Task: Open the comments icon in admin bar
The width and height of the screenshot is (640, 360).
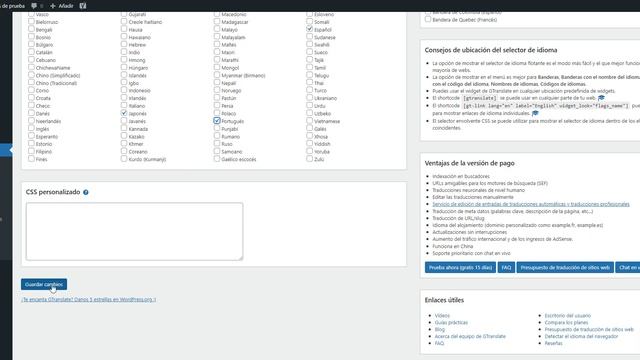Action: [x=34, y=6]
